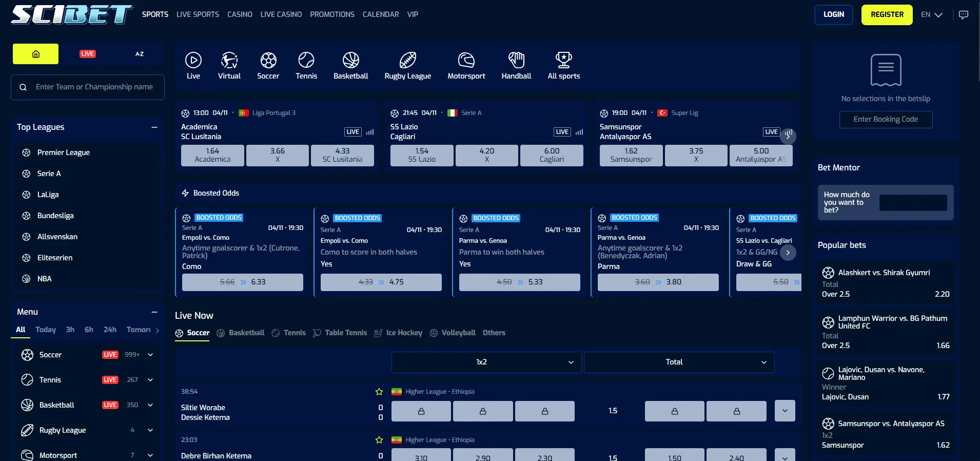Screen dimensions: 980x461
Task: Pick Samsunspor 1.62 popular bet
Action: coord(886,434)
